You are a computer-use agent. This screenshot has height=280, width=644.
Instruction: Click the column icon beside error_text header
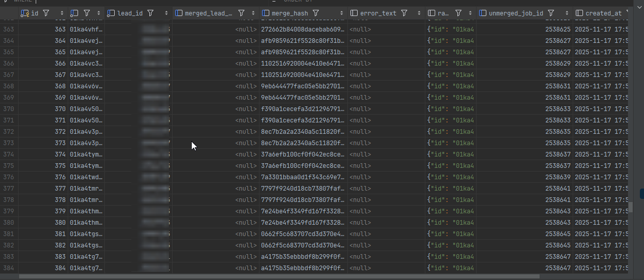click(x=354, y=13)
